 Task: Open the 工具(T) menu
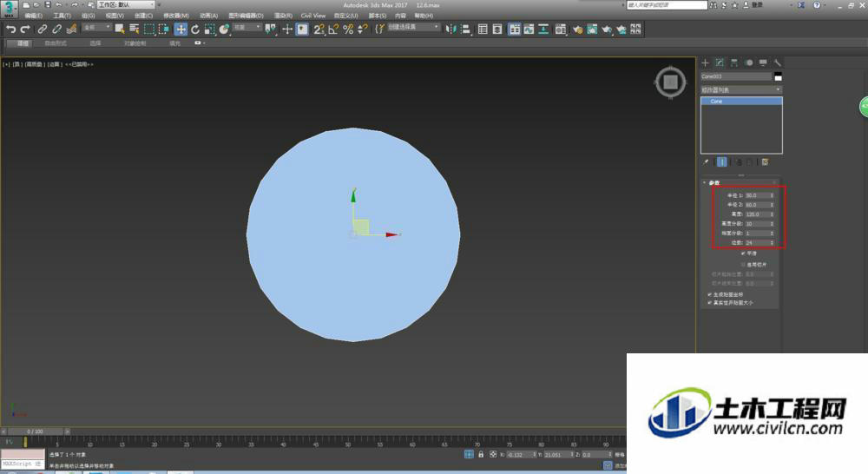point(62,16)
